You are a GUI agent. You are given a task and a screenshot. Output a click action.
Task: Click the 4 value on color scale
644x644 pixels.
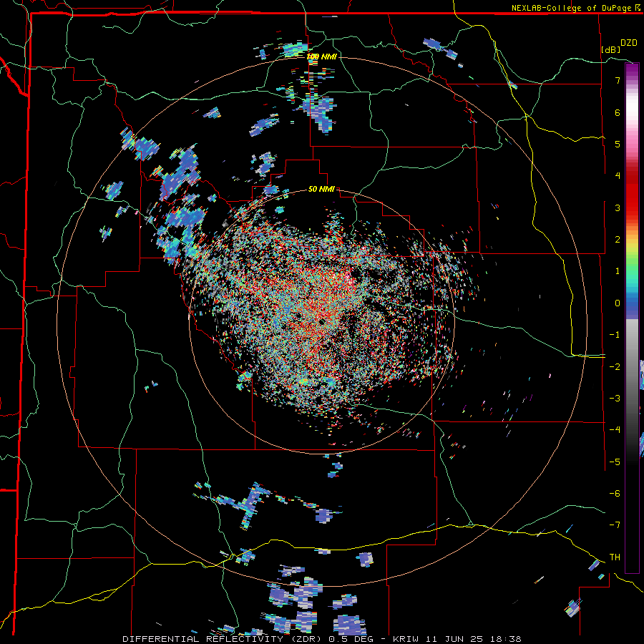(x=618, y=175)
